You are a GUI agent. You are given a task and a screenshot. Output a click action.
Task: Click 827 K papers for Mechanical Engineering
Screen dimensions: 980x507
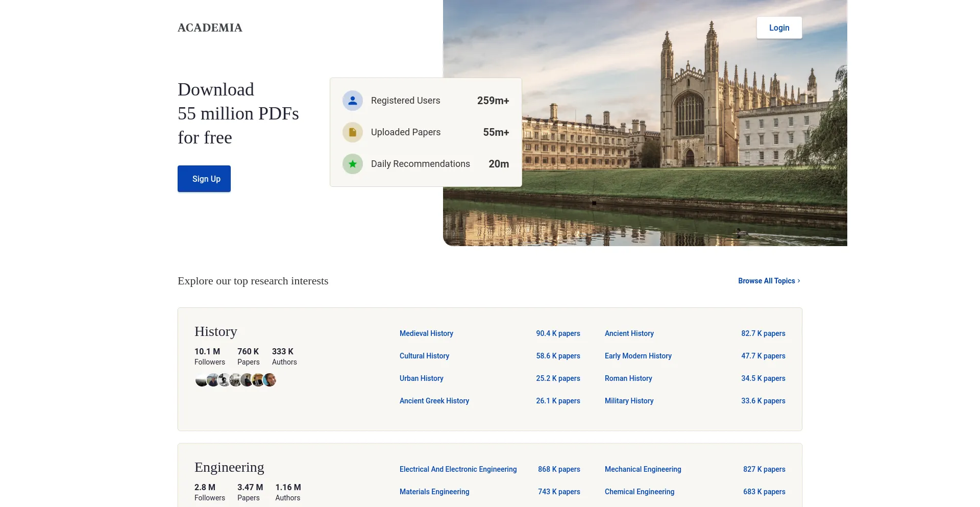pos(764,469)
